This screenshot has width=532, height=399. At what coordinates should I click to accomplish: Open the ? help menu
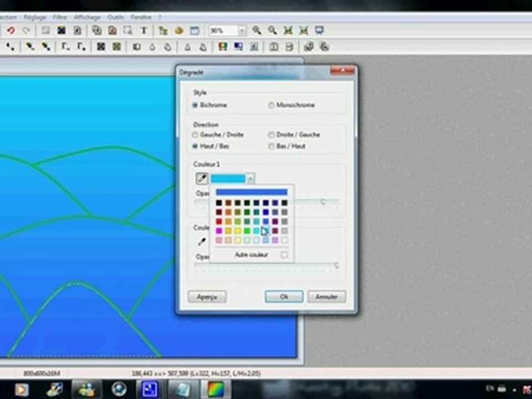(160, 17)
